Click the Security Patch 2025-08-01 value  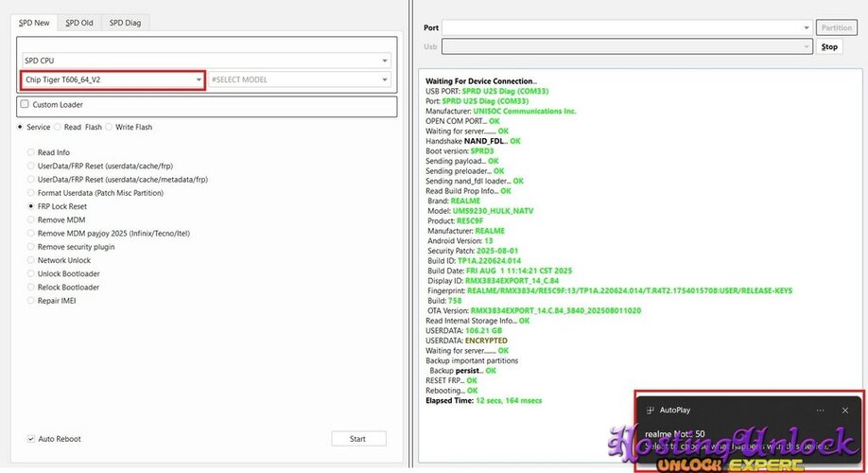pos(497,251)
